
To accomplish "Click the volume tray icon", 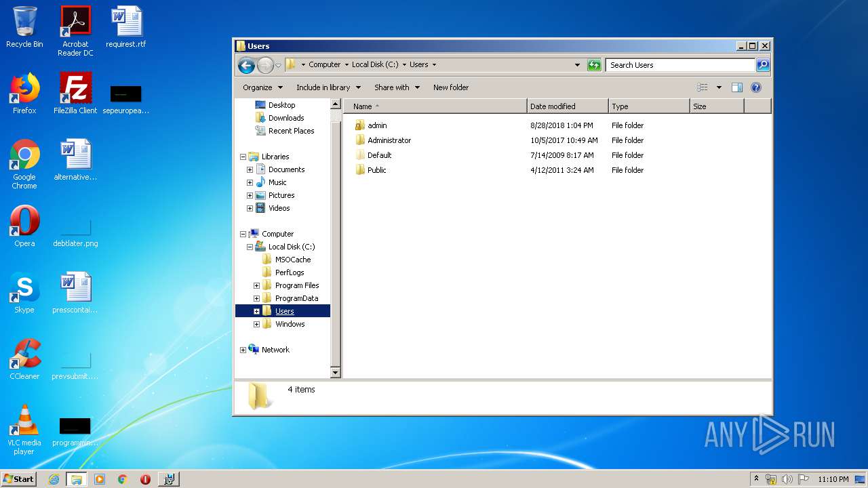I will click(x=787, y=479).
